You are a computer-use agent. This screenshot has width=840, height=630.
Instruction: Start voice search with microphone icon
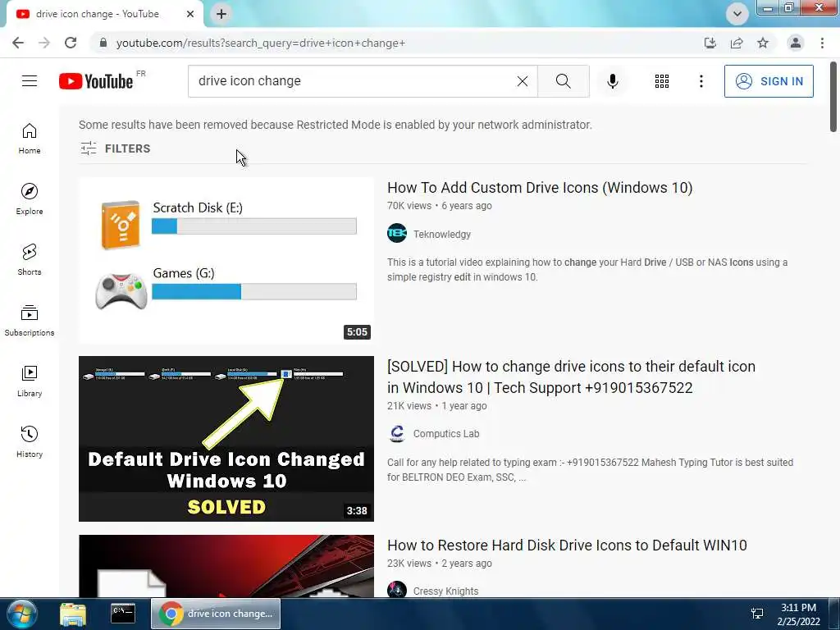click(613, 81)
